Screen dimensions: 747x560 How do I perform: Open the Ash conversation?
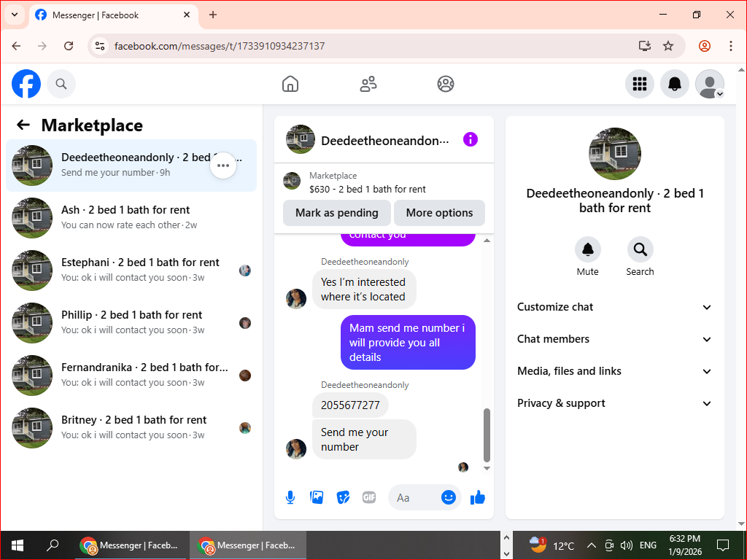[x=131, y=217]
